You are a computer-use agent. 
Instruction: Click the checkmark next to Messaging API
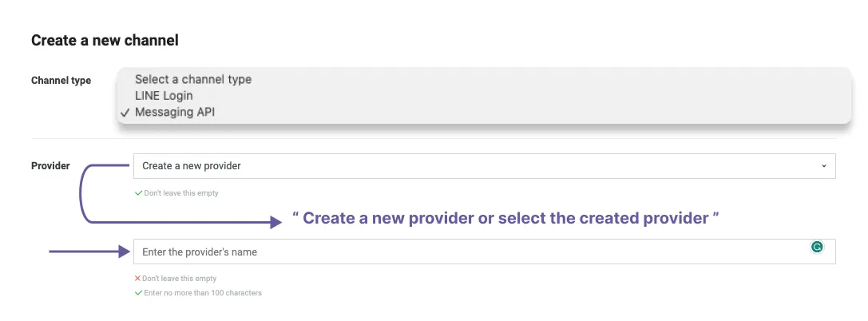tap(125, 113)
